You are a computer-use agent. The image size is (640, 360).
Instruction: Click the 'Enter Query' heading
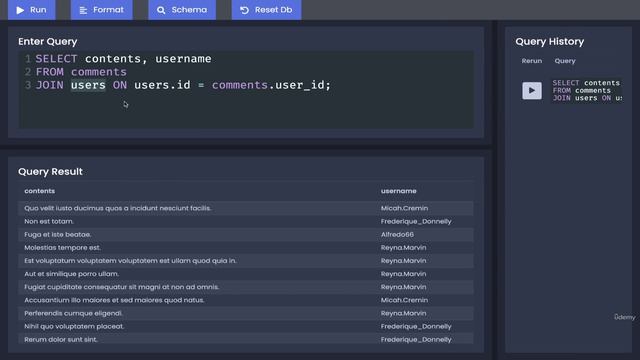(x=47, y=41)
